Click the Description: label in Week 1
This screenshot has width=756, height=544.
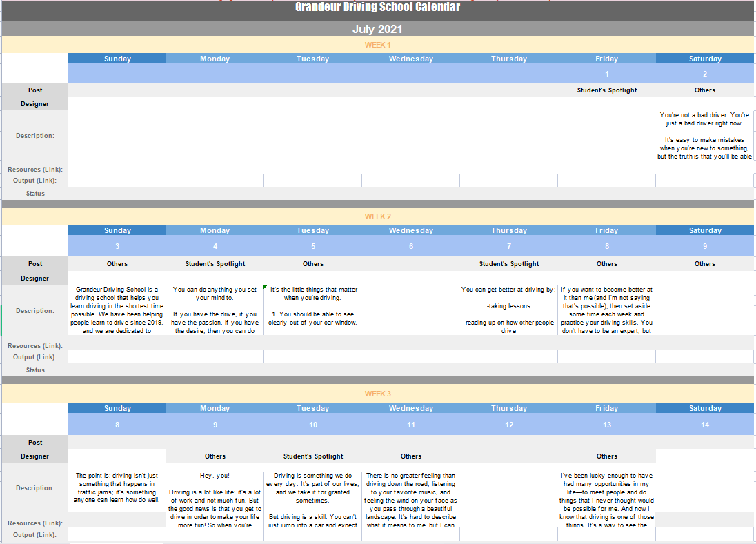point(34,136)
